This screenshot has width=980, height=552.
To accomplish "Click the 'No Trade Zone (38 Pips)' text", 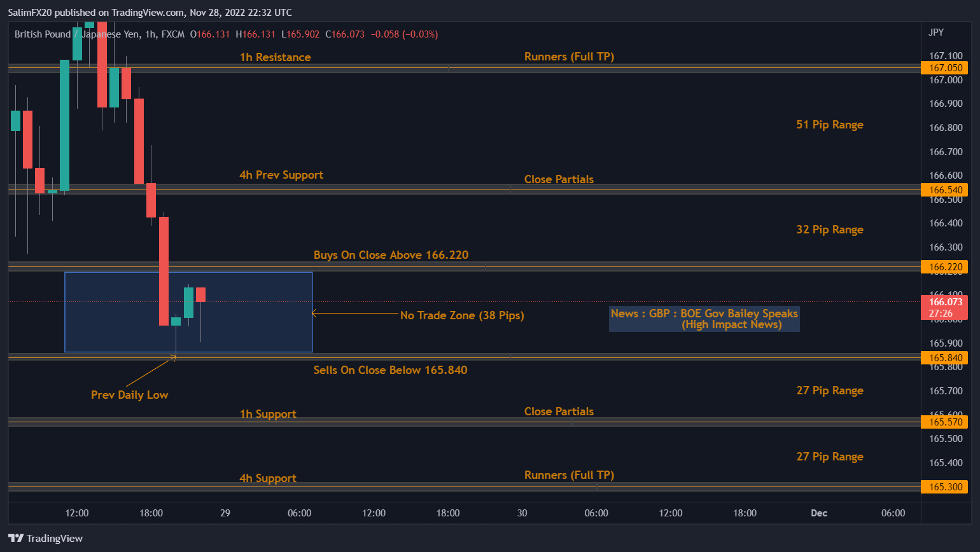I will [x=462, y=315].
